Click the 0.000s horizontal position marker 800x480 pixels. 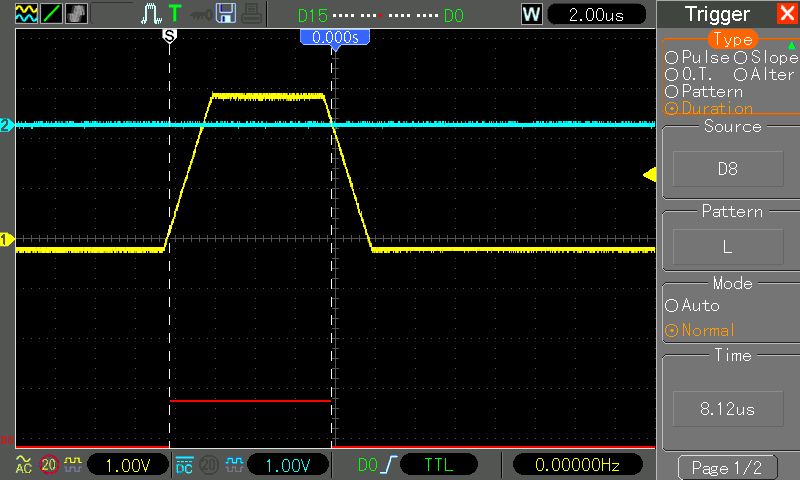tap(335, 37)
